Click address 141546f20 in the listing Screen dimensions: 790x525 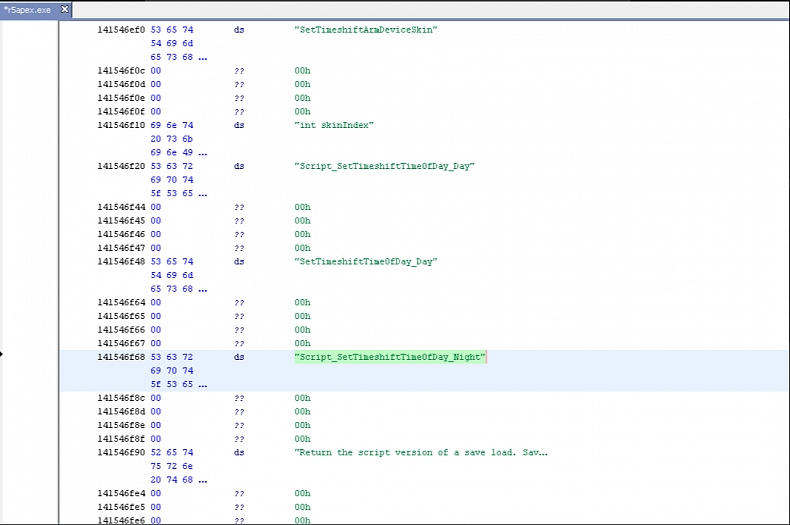[121, 166]
